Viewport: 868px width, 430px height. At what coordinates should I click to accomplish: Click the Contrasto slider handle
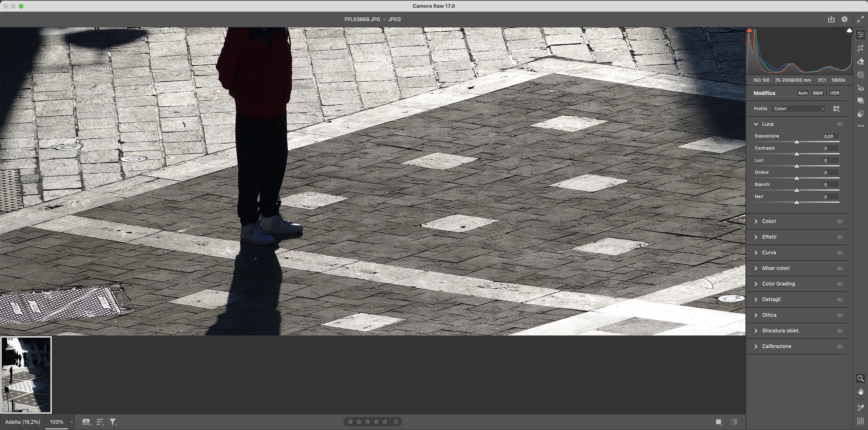(797, 154)
